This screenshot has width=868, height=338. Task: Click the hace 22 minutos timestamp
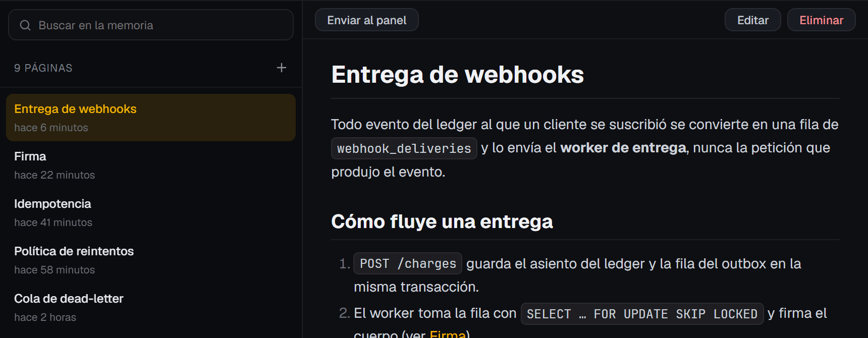55,175
